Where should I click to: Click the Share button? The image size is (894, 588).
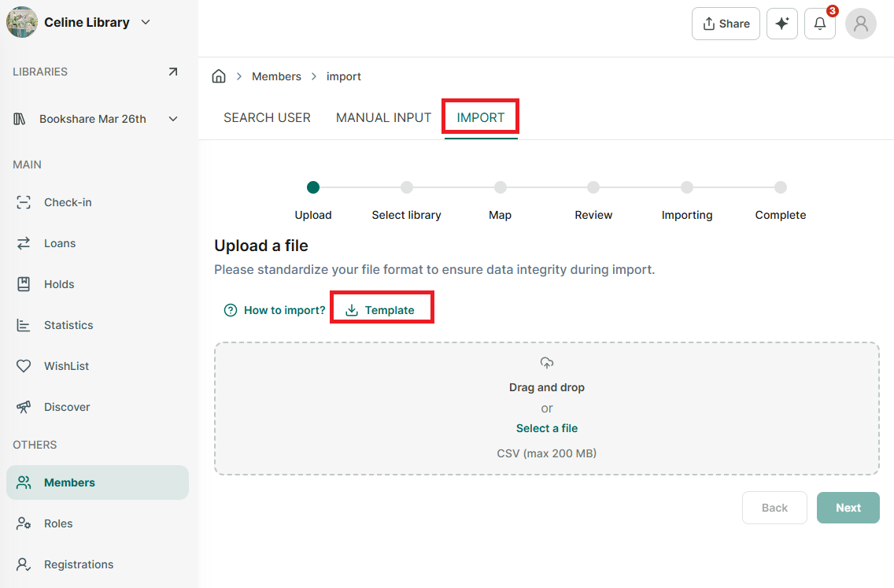pyautogui.click(x=726, y=24)
